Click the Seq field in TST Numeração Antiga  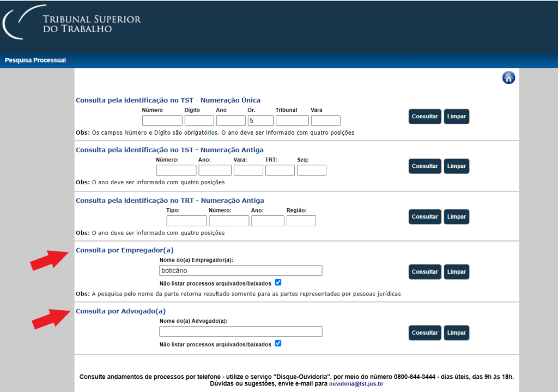[312, 170]
